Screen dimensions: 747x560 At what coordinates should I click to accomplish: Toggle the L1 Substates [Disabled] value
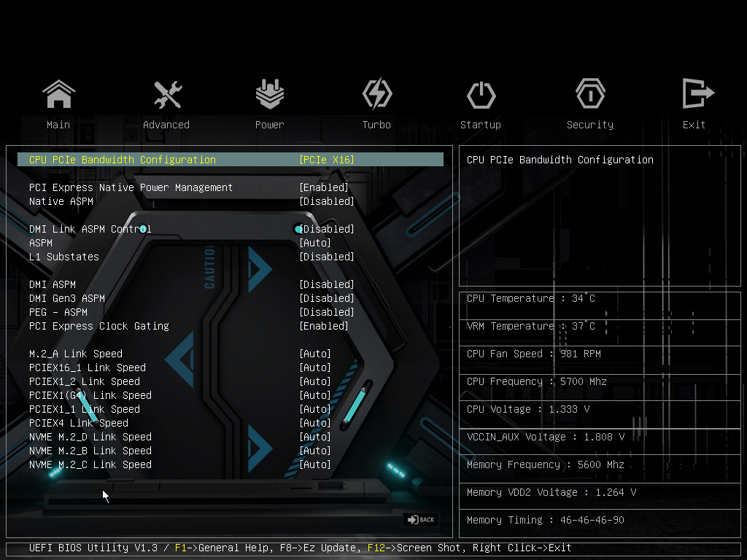tap(327, 257)
